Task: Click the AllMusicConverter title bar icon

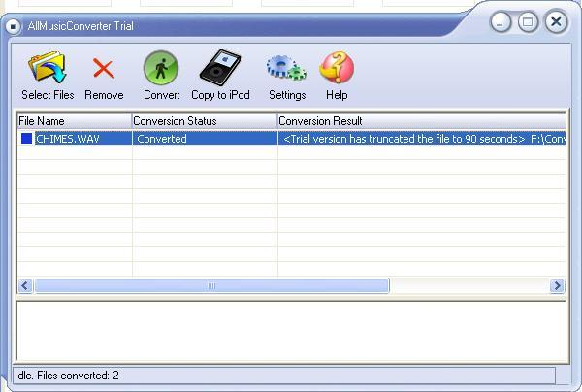Action: tap(13, 27)
